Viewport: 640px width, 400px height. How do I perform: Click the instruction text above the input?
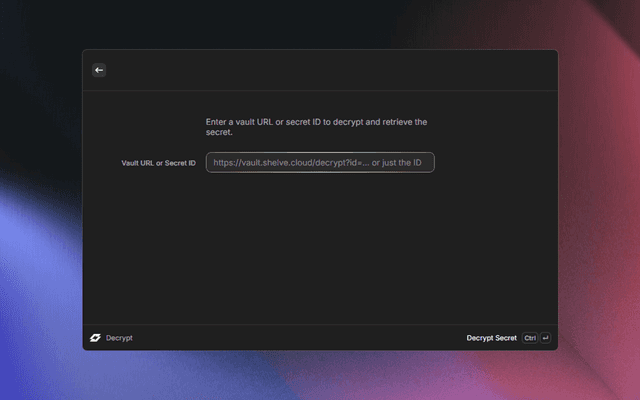point(316,127)
